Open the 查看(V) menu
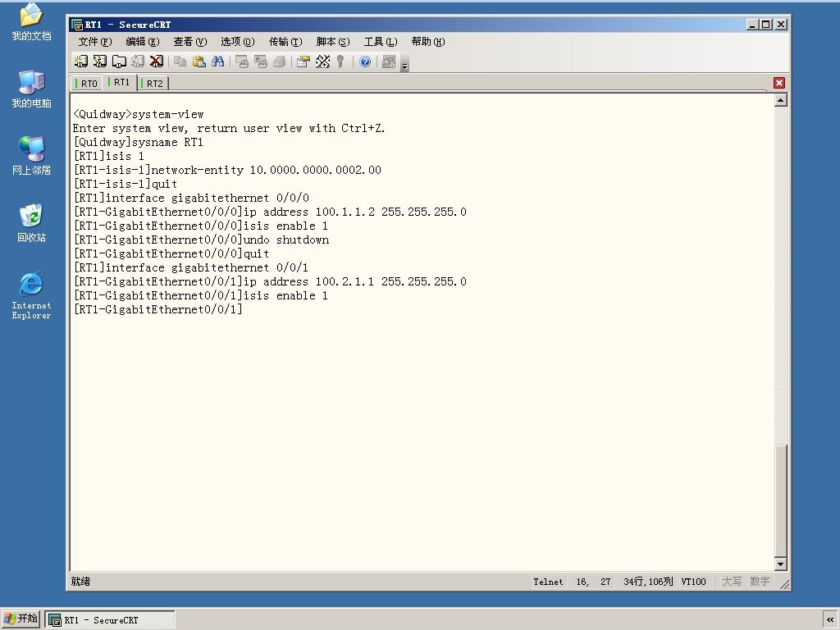 pyautogui.click(x=189, y=42)
